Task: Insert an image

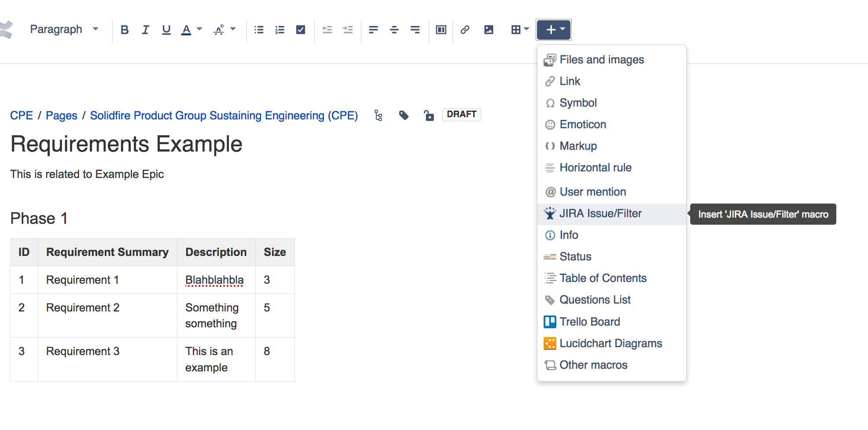Action: pos(489,30)
